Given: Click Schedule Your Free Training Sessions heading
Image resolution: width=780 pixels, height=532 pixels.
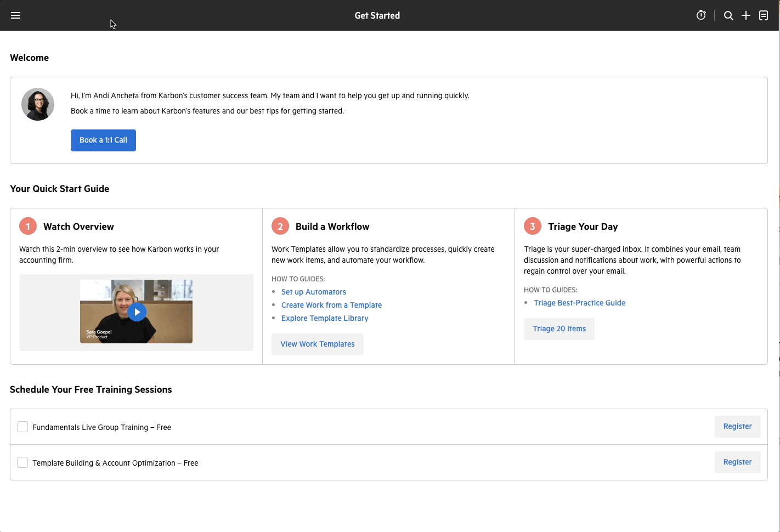Looking at the screenshot, I should [x=91, y=389].
